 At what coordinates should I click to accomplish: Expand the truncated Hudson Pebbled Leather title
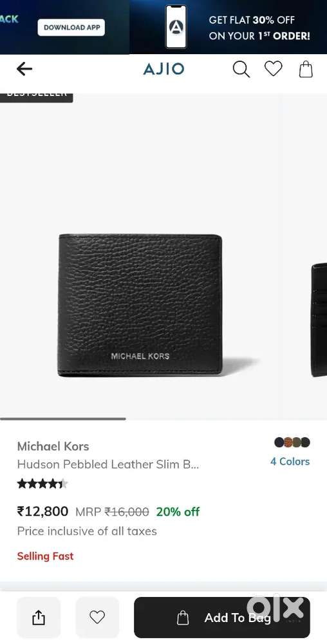[108, 465]
